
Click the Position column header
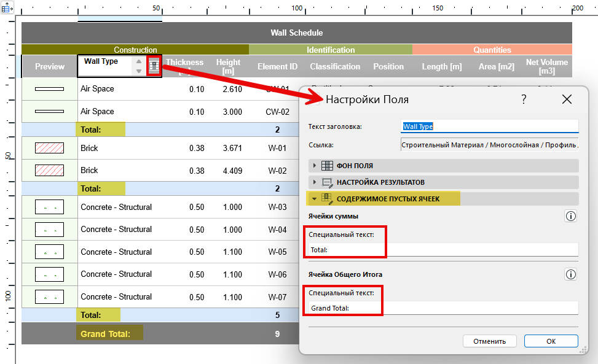(388, 67)
